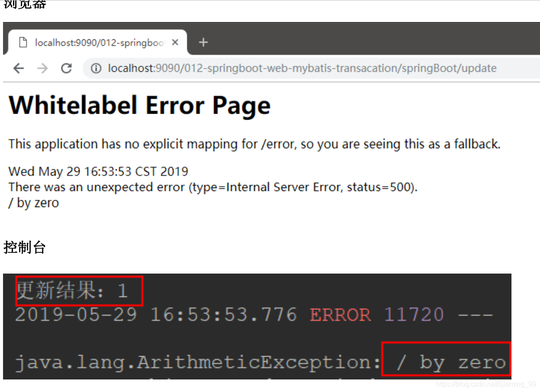
Task: Close the localhost:9090 browser tab
Action: 175,42
